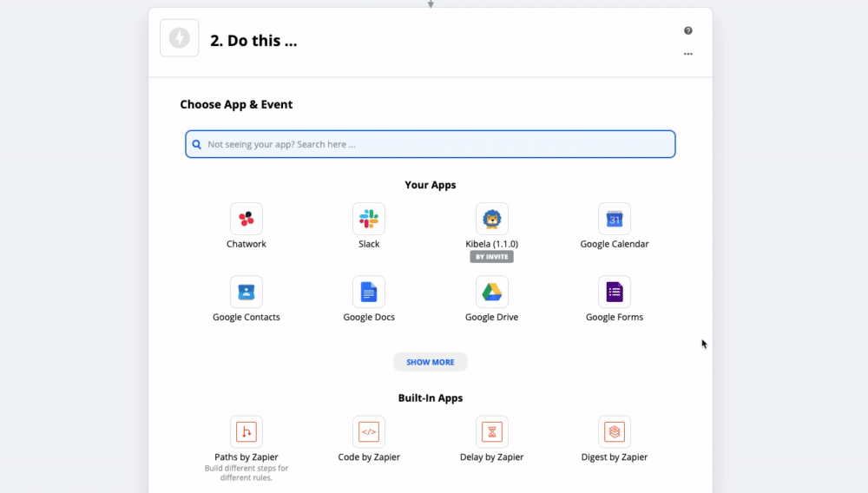Choose the Slack app icon
868x493 pixels.
(x=369, y=219)
